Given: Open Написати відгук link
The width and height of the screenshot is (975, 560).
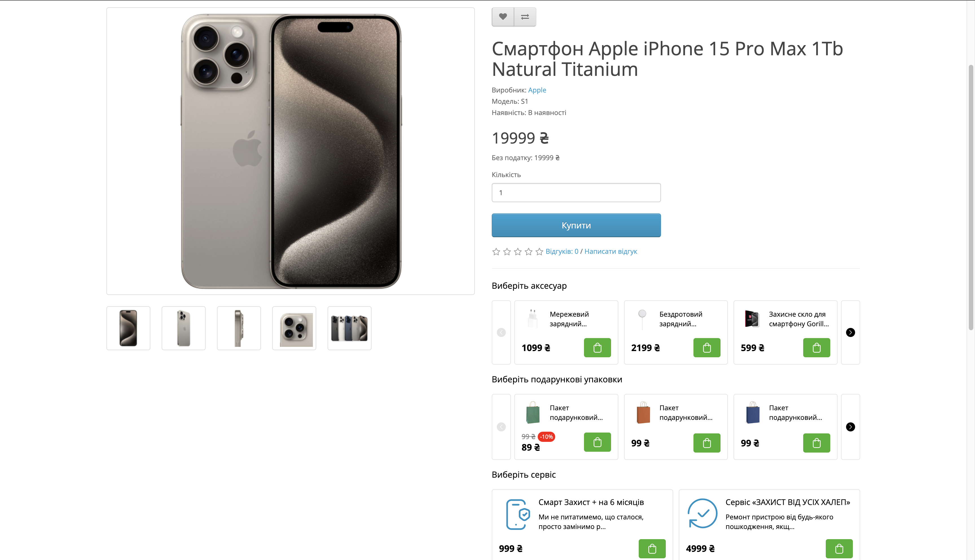Looking at the screenshot, I should (x=611, y=252).
